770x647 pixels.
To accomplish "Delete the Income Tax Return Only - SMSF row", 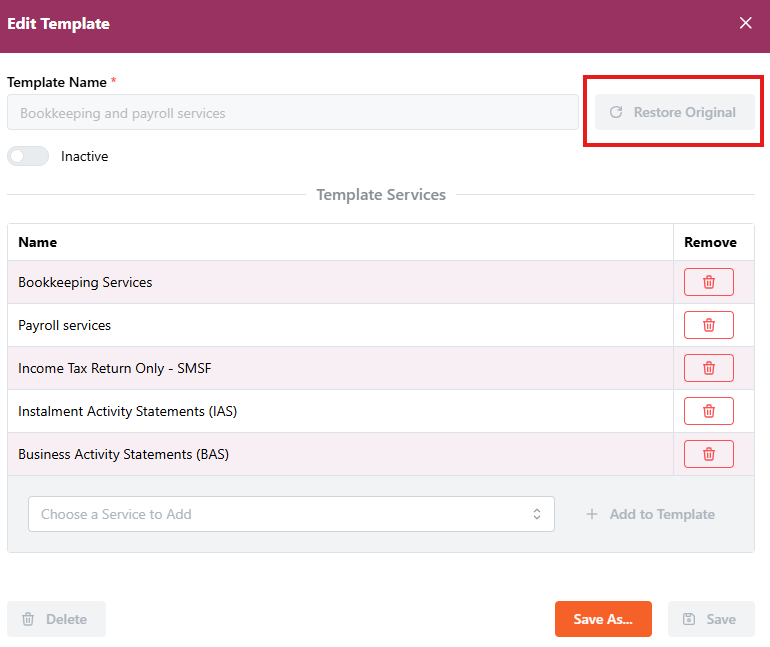I will [708, 368].
